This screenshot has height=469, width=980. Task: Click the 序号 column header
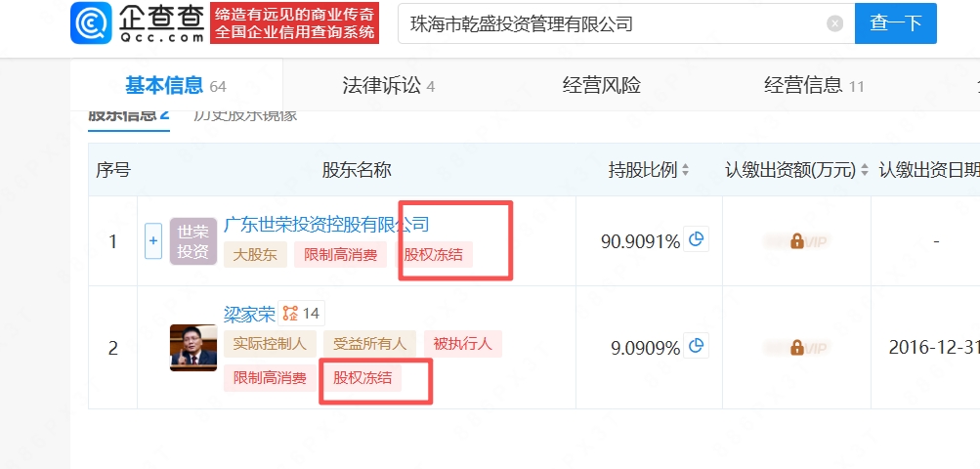click(x=112, y=169)
